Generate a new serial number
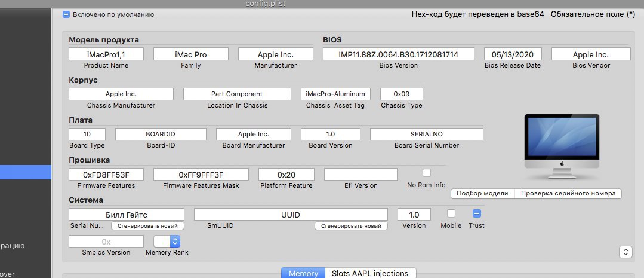644x278 pixels. tap(147, 226)
